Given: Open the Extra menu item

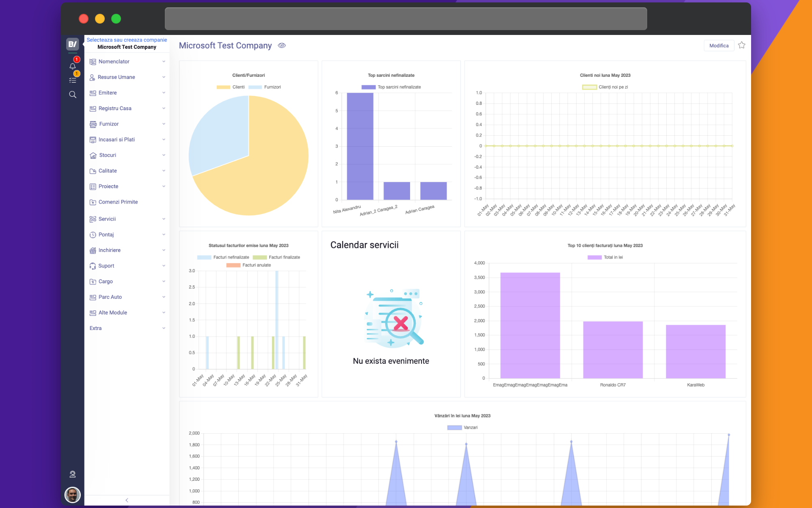Looking at the screenshot, I should [x=96, y=328].
